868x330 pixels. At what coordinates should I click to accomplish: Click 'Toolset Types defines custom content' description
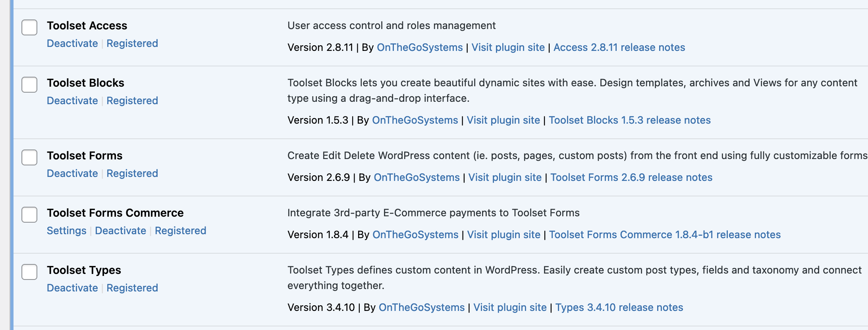click(x=575, y=278)
